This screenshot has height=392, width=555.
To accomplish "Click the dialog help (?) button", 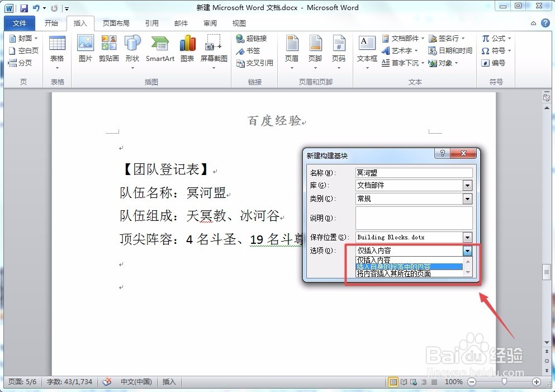I will [x=443, y=153].
